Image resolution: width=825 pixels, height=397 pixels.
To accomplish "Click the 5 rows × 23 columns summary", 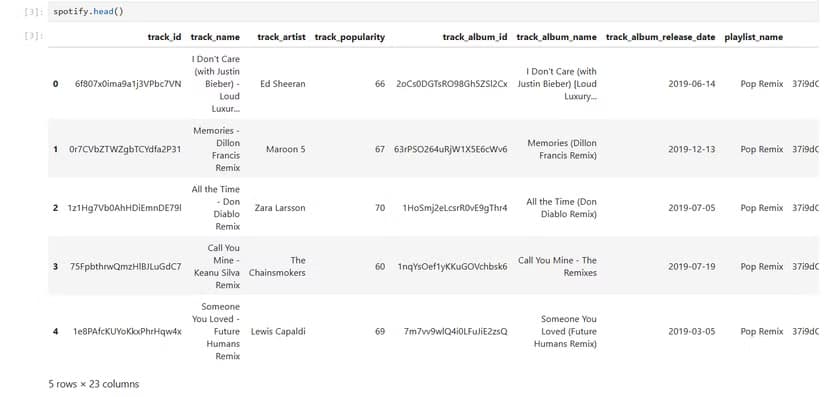I will (94, 384).
